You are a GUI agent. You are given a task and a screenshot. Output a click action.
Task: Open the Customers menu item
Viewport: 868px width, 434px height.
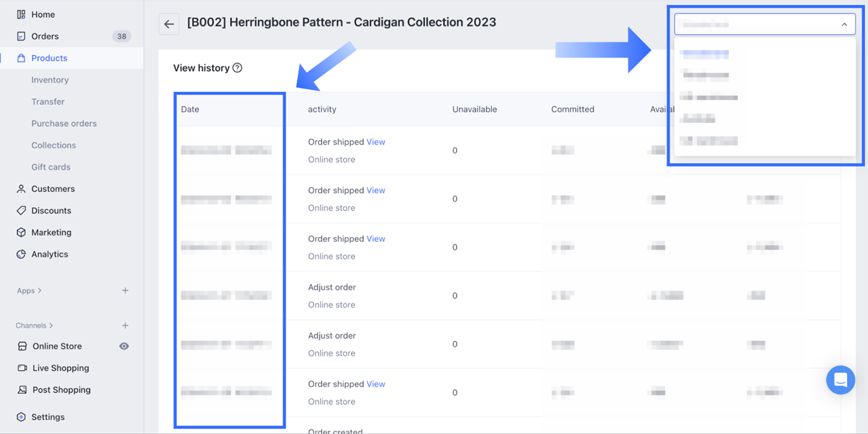53,189
